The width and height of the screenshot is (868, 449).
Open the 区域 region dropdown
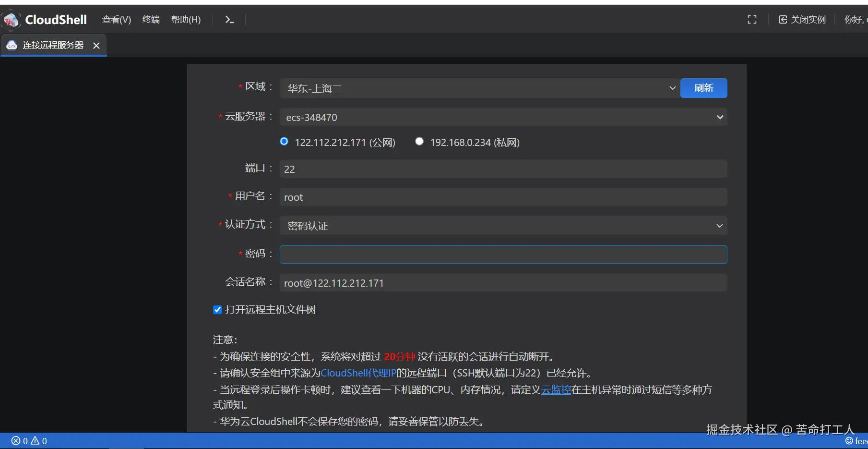[672, 88]
